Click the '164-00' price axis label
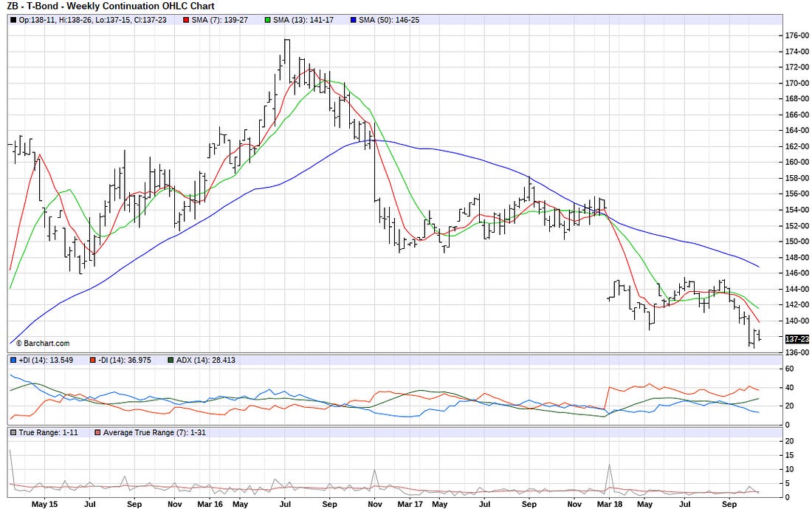 797,131
